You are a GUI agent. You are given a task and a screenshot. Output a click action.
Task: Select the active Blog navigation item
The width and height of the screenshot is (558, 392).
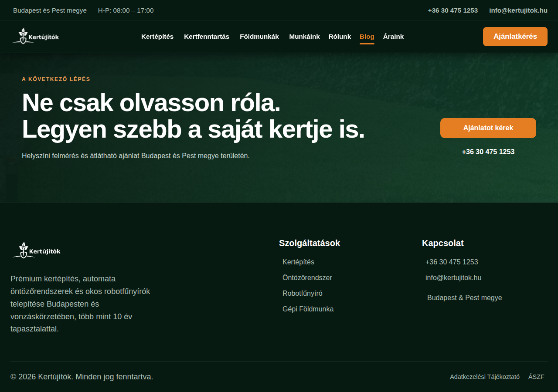[x=367, y=37]
